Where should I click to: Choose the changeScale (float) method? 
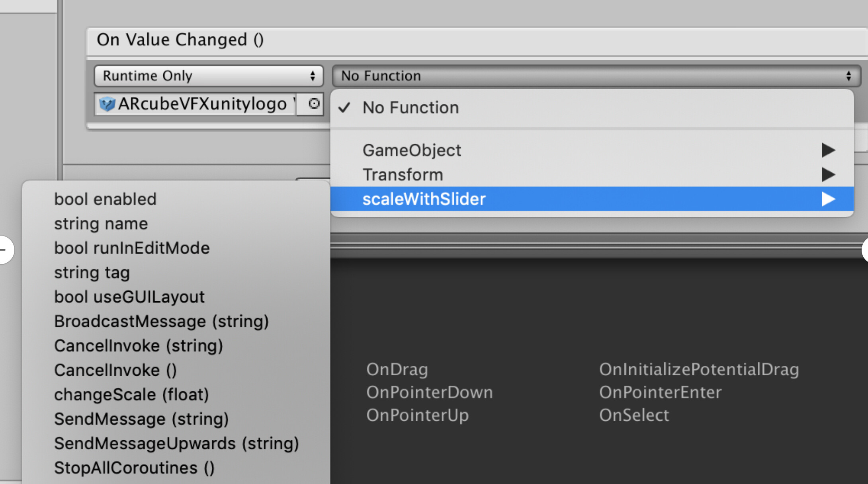tap(131, 394)
